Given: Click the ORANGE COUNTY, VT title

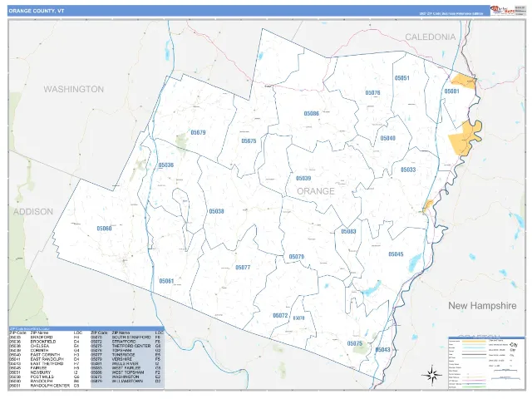Looking at the screenshot, I should [37, 11].
